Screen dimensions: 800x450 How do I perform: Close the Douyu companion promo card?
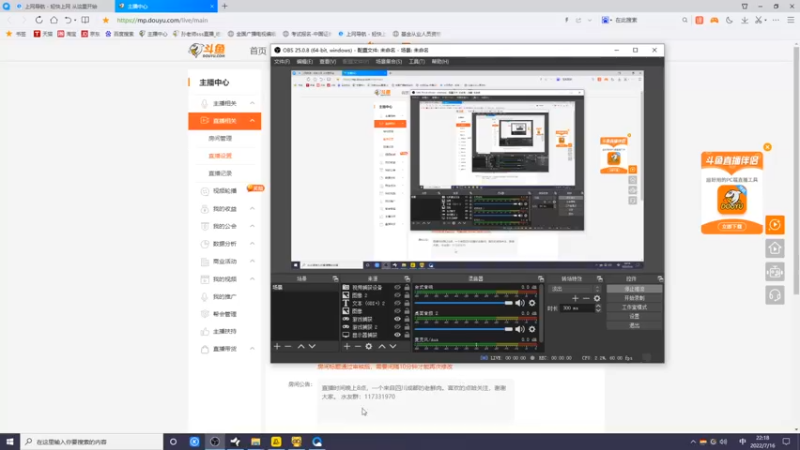click(767, 147)
